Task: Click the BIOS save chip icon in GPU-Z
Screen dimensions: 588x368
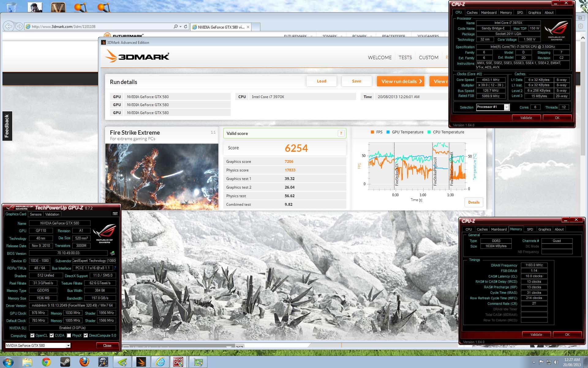Action: [x=112, y=253]
